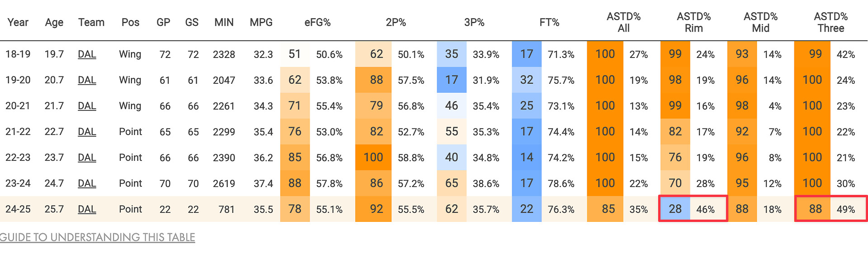
Task: Select the DAL link in the 21-22 row
Action: tap(87, 132)
